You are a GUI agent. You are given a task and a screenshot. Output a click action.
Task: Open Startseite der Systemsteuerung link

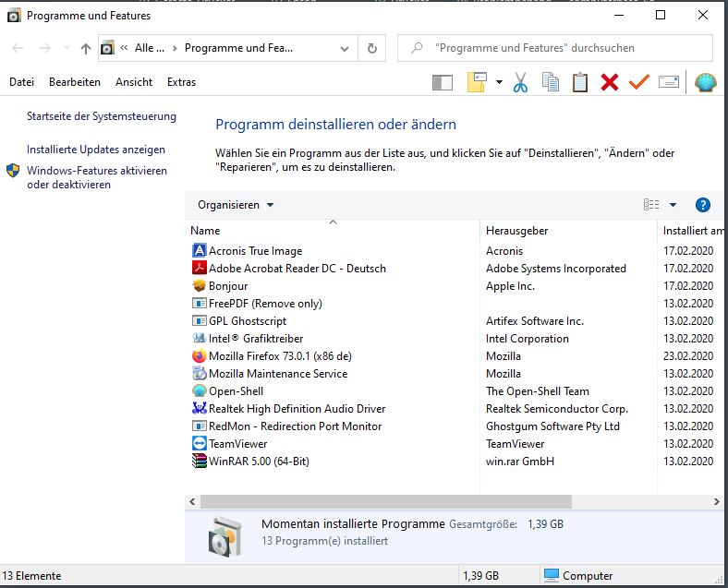pyautogui.click(x=102, y=116)
